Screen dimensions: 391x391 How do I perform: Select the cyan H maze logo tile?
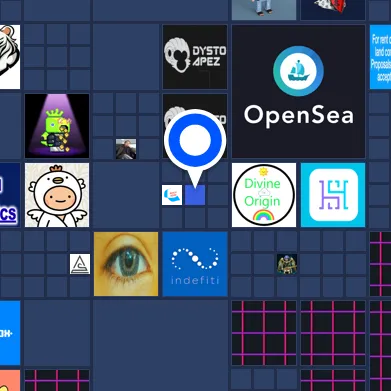point(333,195)
